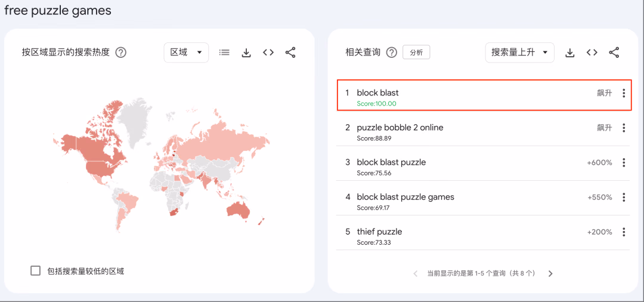Open the 搜索量上升 dropdown
644x302 pixels.
point(519,53)
